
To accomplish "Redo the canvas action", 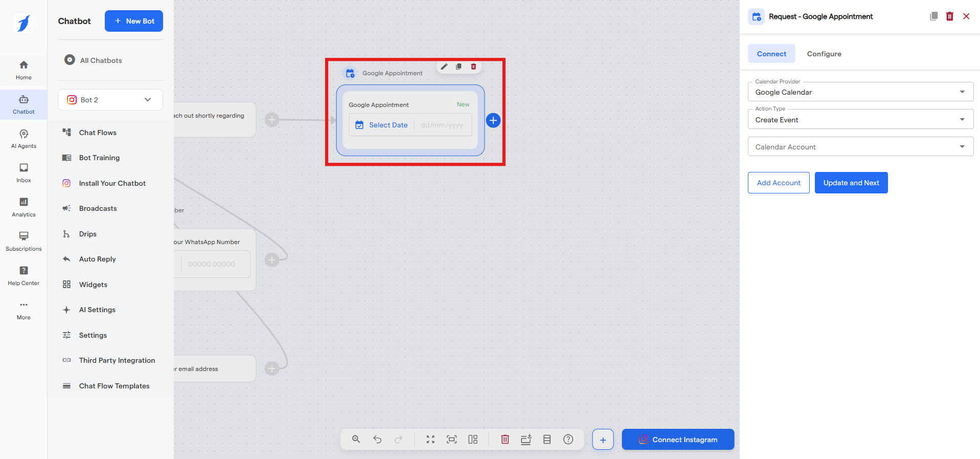I will 399,439.
